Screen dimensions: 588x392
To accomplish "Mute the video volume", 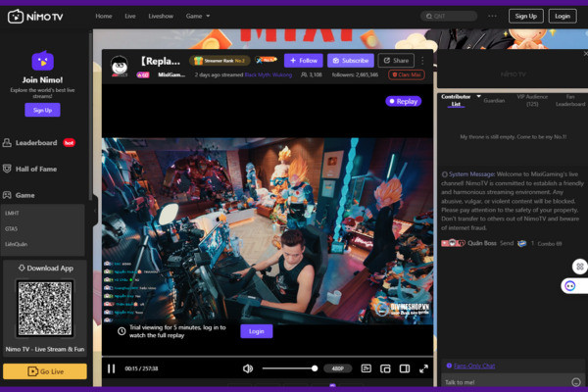I will point(248,368).
